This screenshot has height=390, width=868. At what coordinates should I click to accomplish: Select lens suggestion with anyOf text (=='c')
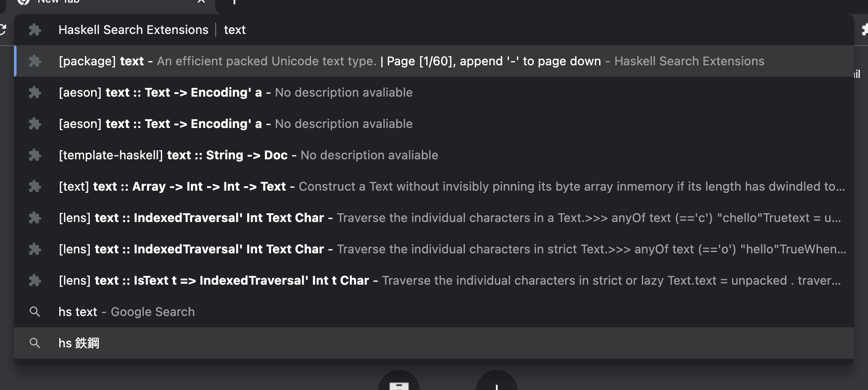(x=434, y=218)
